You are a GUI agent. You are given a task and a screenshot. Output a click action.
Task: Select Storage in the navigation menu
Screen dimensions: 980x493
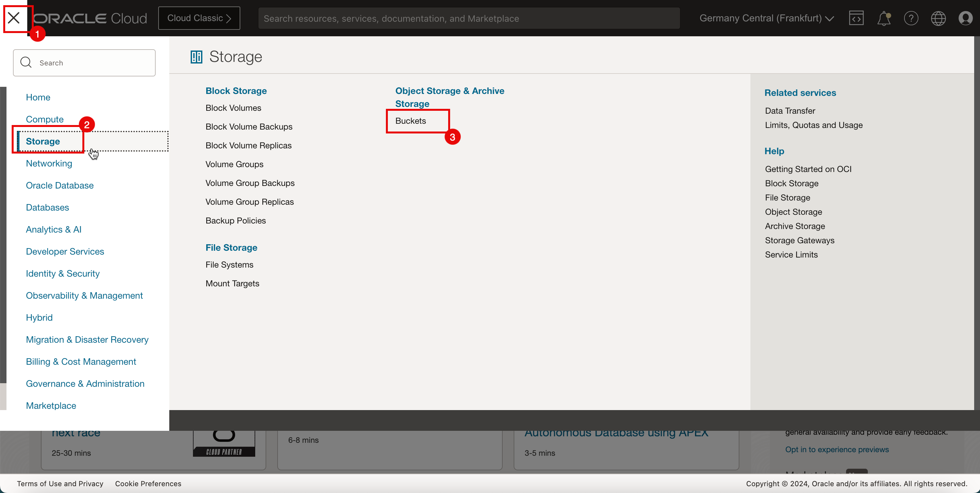pos(43,142)
